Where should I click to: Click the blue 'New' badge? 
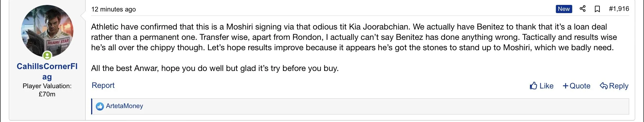coord(563,9)
